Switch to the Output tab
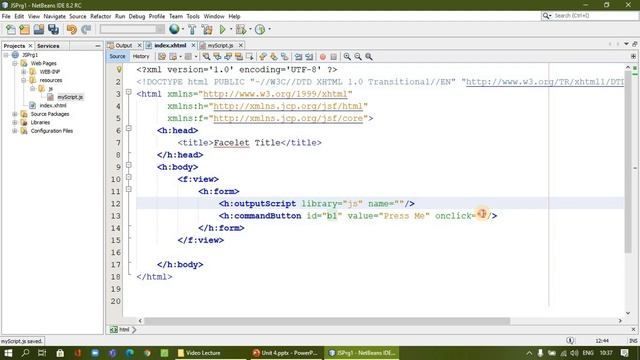Viewport: 640px width, 360px height. click(x=123, y=45)
